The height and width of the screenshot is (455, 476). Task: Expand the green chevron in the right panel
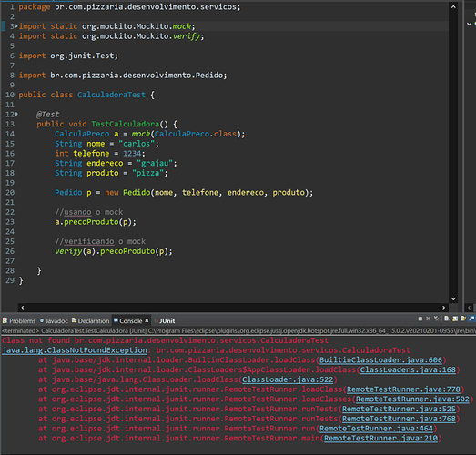pyautogui.click(x=469, y=24)
